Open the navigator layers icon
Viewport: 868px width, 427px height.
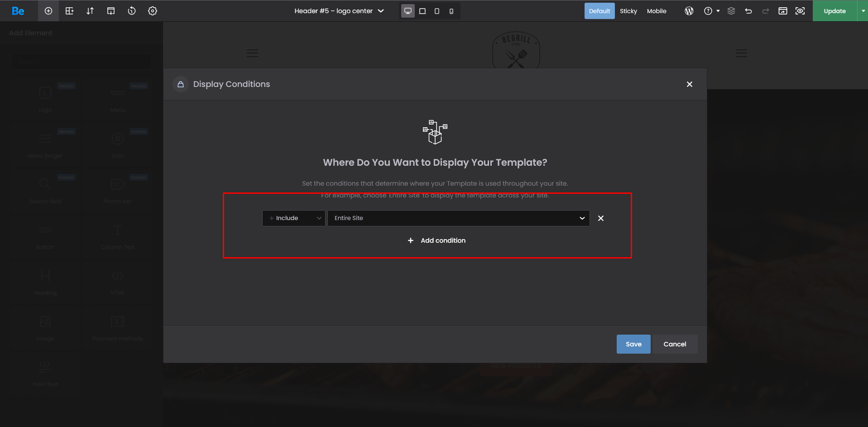[731, 11]
